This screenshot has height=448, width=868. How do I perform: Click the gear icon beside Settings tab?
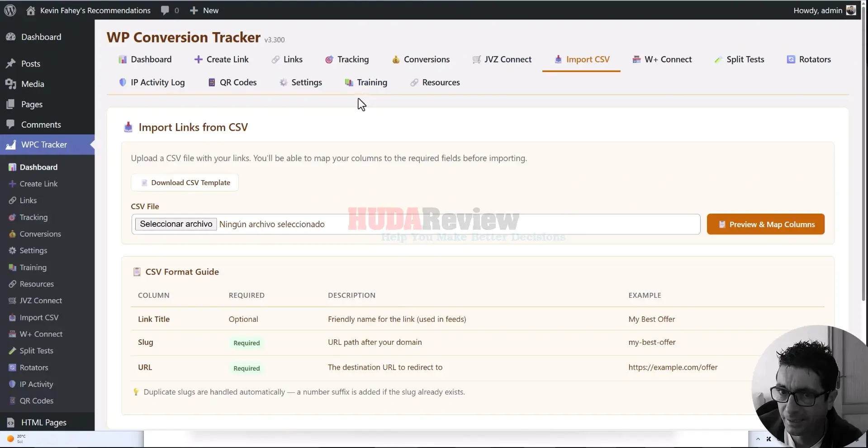coord(283,82)
